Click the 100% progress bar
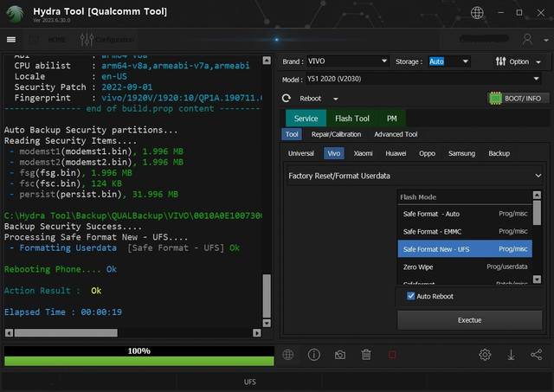This screenshot has height=392, width=554. [138, 356]
